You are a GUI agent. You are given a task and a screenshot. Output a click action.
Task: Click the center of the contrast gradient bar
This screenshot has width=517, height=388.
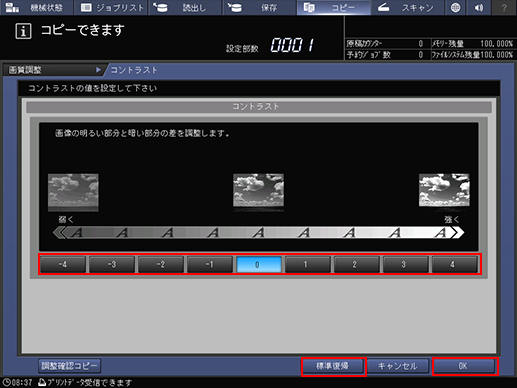click(x=259, y=232)
